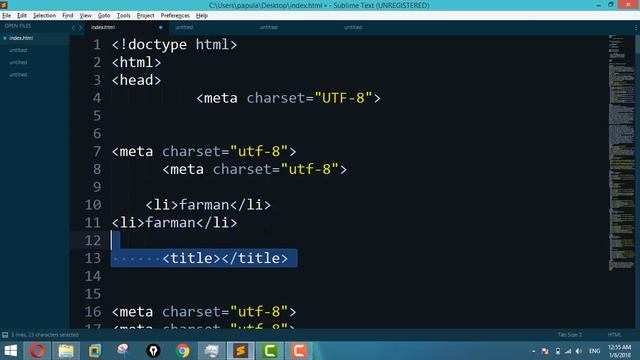The width and height of the screenshot is (640, 360).
Task: Open the Help menu
Action: (x=202, y=16)
